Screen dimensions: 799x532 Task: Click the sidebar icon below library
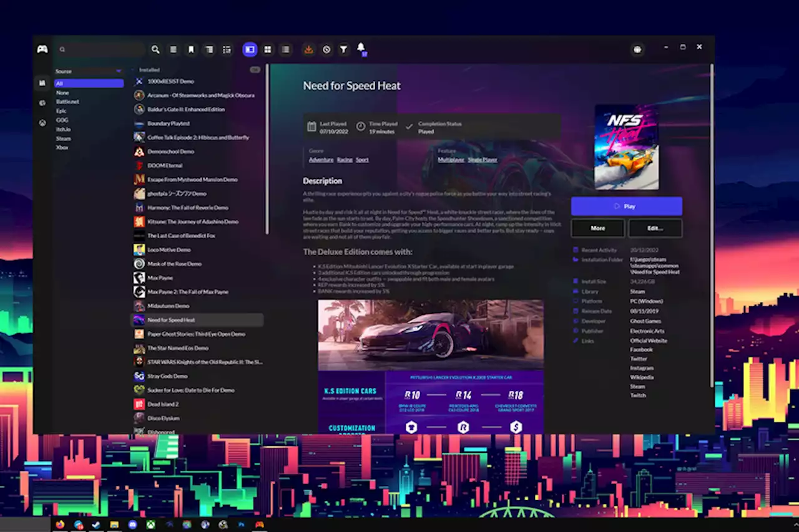point(42,103)
